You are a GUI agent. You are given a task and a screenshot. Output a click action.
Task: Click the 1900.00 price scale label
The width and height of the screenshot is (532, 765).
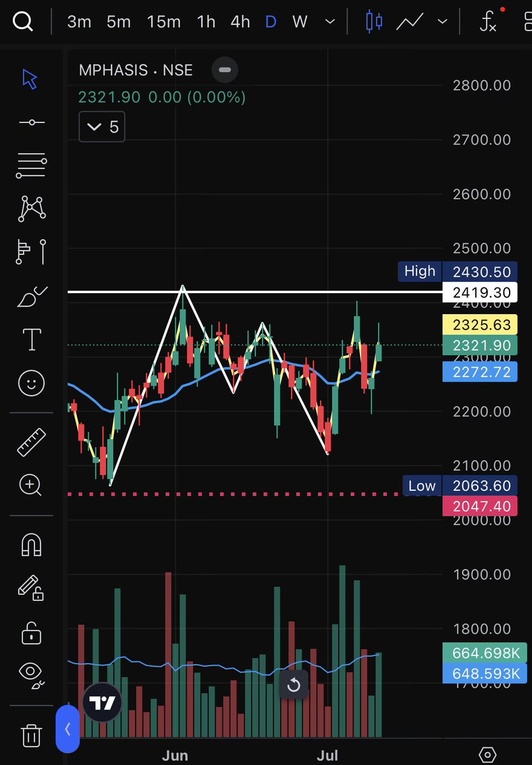coord(482,574)
